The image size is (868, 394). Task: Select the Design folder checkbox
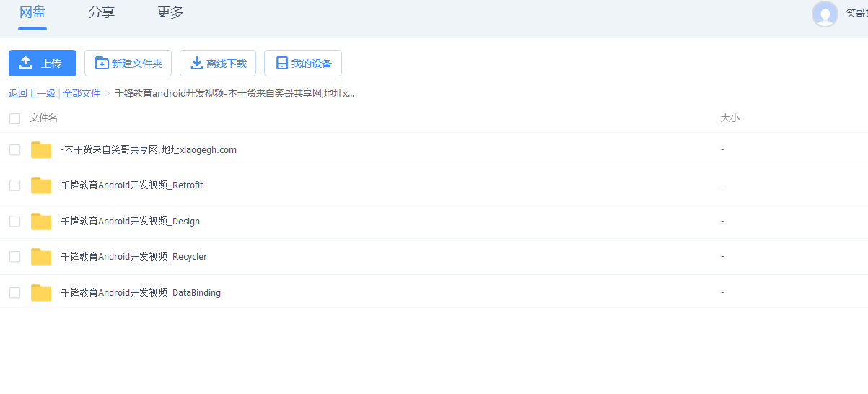[x=14, y=222]
